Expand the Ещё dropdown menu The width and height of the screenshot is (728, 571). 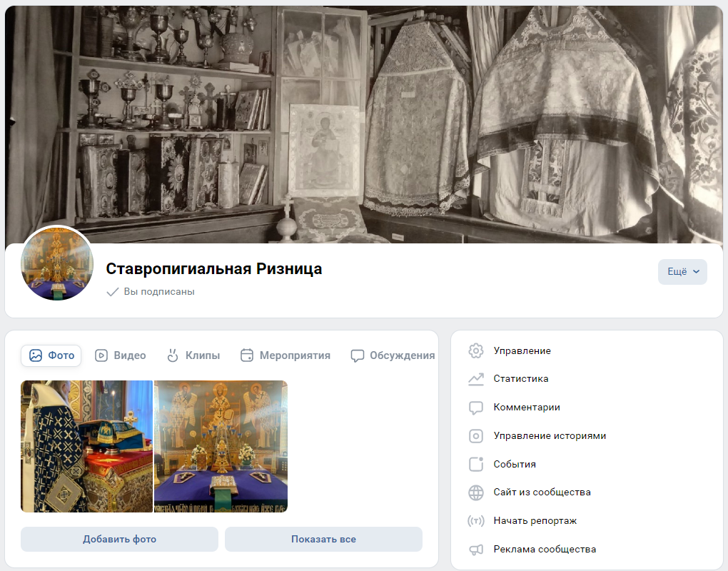click(682, 271)
